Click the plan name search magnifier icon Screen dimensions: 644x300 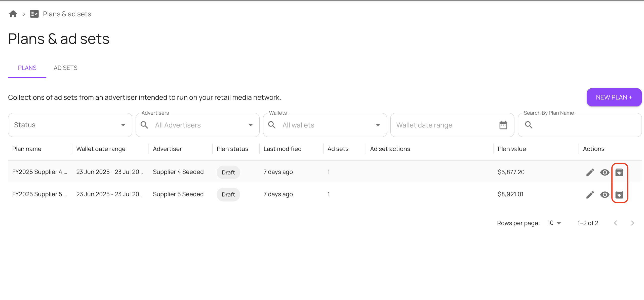(x=529, y=125)
